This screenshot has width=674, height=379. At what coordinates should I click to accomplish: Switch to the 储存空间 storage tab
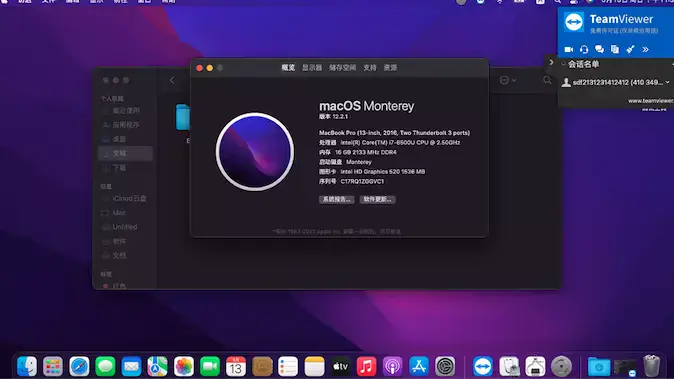click(x=343, y=67)
